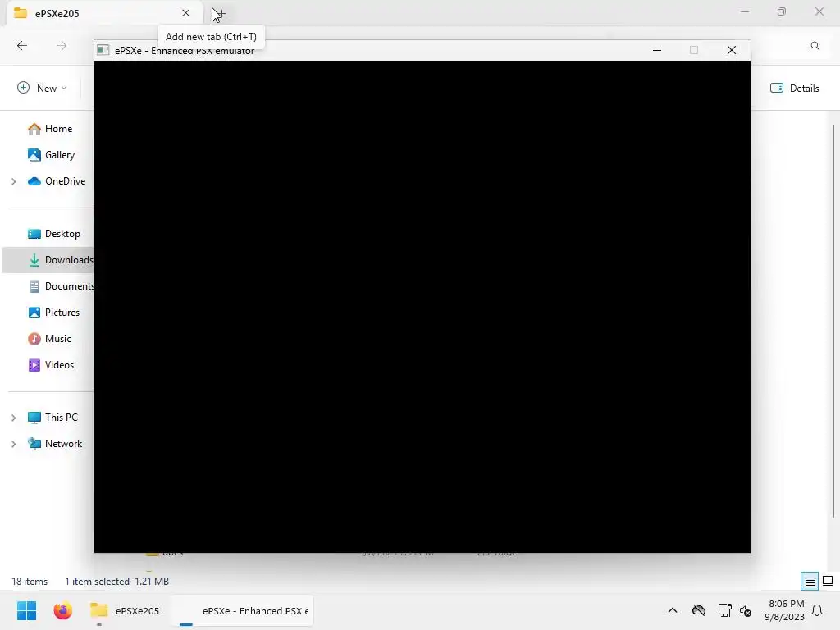Open the clock showing 8:06 PM
840x630 pixels.
784,610
